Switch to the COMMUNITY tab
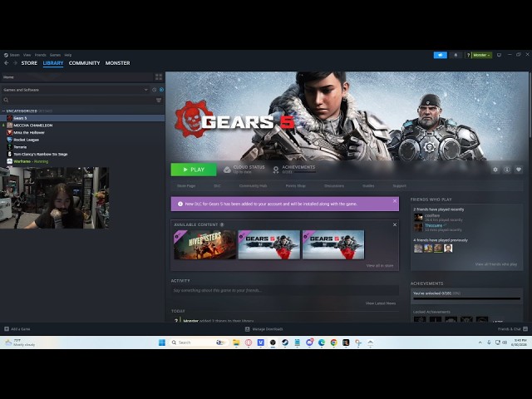The image size is (532, 399). coord(84,63)
